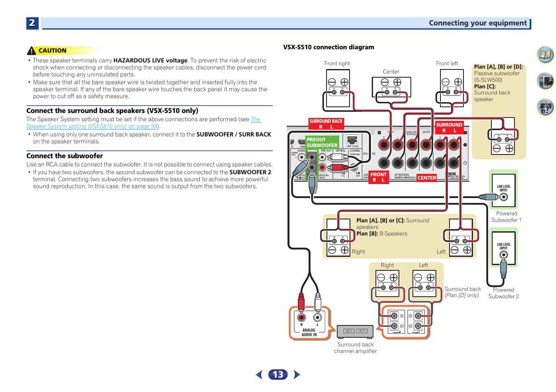The height and width of the screenshot is (392, 556).
Task: Click Powered Subwoofer 1 LINE LEVEL INPUT
Action: coord(503,189)
